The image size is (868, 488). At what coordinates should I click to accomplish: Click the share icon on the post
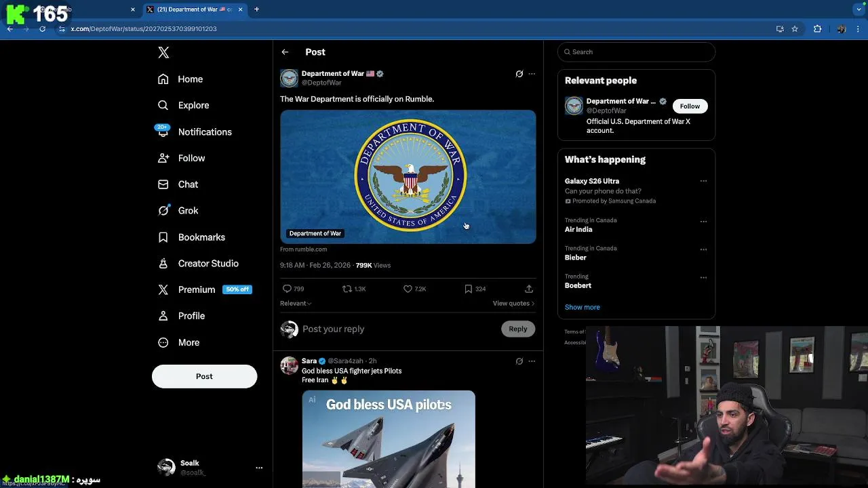click(529, 289)
